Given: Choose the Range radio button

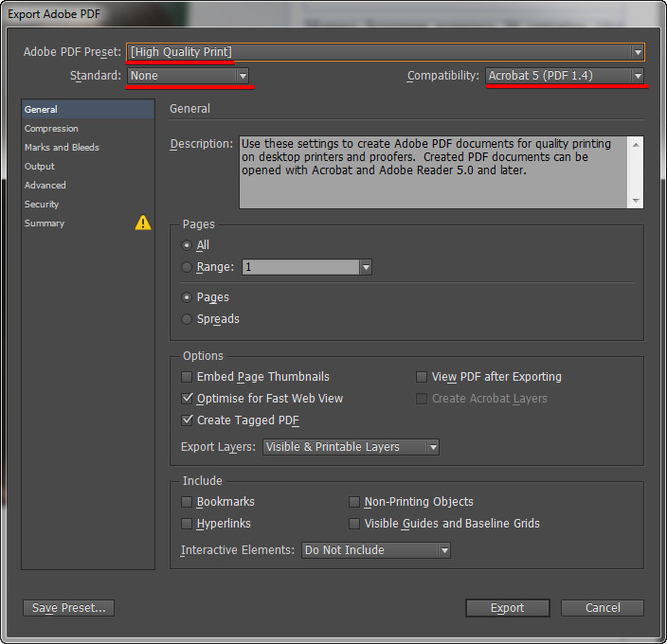Looking at the screenshot, I should pyautogui.click(x=187, y=267).
